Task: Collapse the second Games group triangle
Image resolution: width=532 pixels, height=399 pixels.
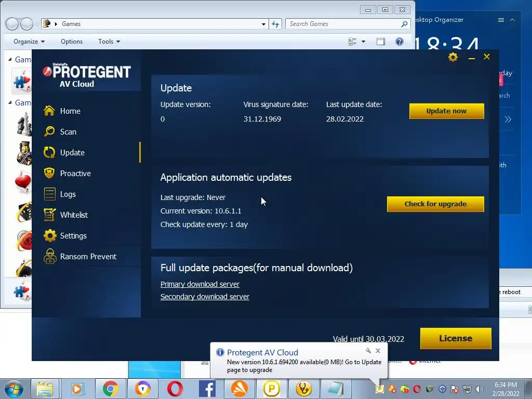Action: (x=10, y=102)
